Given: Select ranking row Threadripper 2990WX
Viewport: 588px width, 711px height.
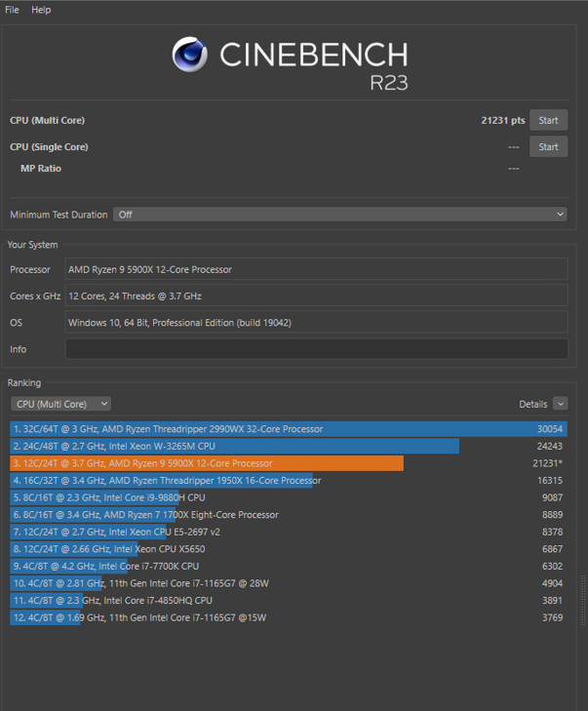Looking at the screenshot, I should click(289, 428).
